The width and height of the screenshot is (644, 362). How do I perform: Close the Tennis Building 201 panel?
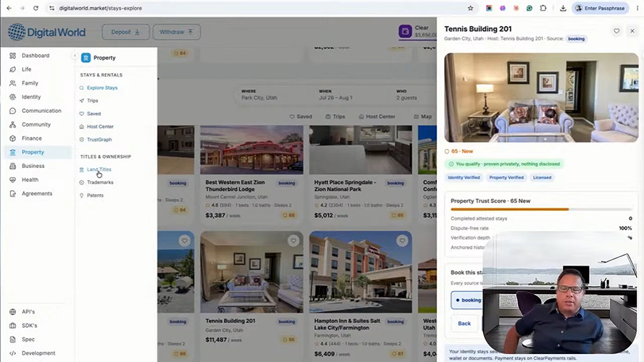coord(632,31)
